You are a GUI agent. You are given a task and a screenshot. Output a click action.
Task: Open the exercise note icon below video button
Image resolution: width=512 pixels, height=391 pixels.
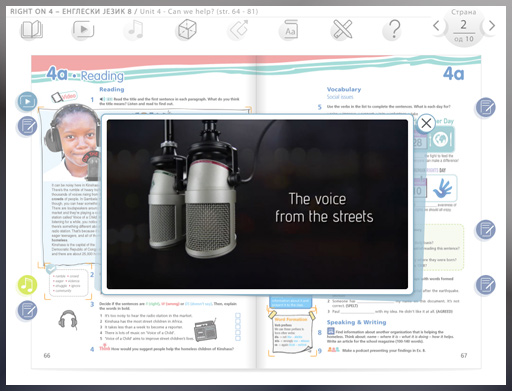27,126
